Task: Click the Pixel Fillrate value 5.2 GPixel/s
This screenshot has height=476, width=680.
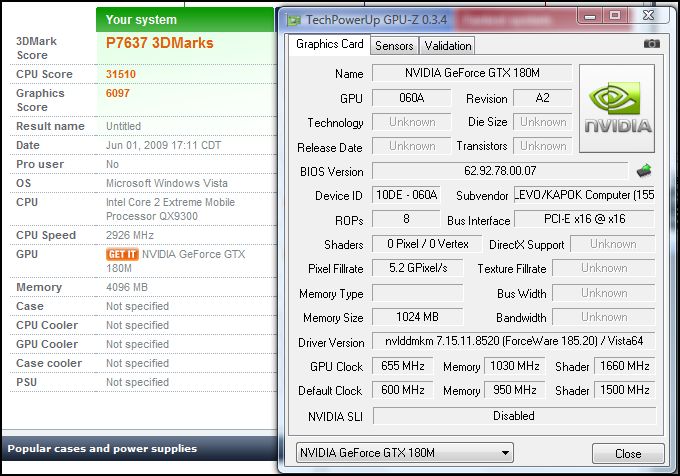Action: point(418,268)
